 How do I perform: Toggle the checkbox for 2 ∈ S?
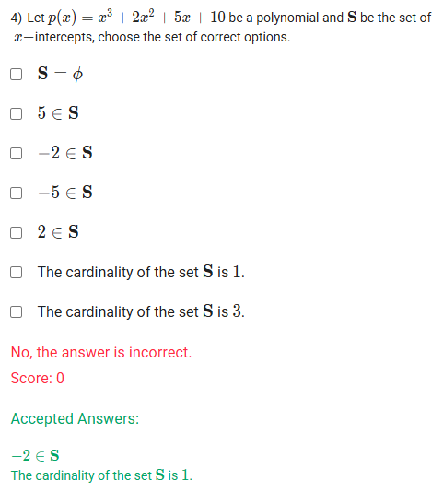[16, 233]
